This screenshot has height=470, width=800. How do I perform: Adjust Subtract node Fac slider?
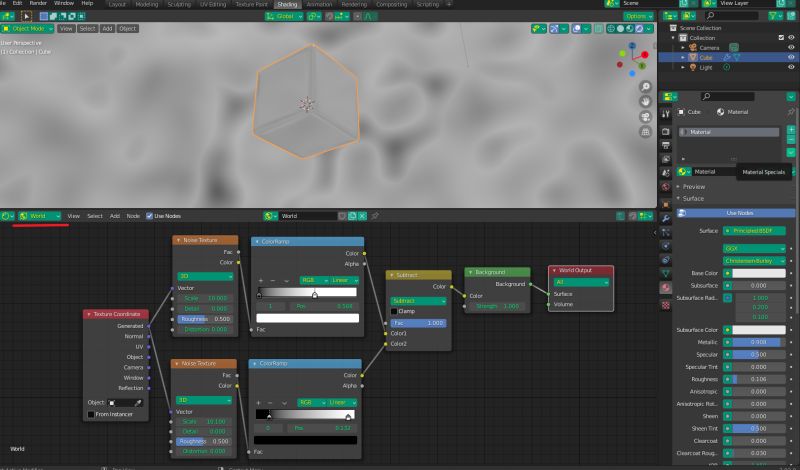tap(418, 323)
